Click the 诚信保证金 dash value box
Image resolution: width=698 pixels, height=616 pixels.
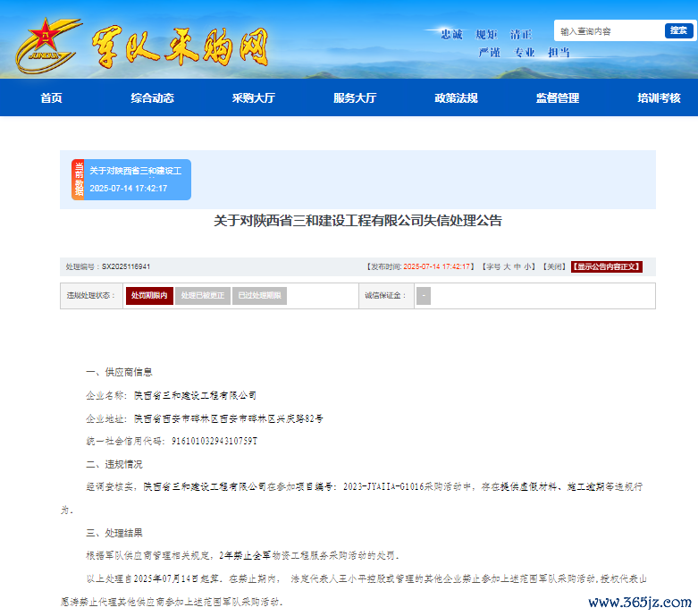click(424, 296)
